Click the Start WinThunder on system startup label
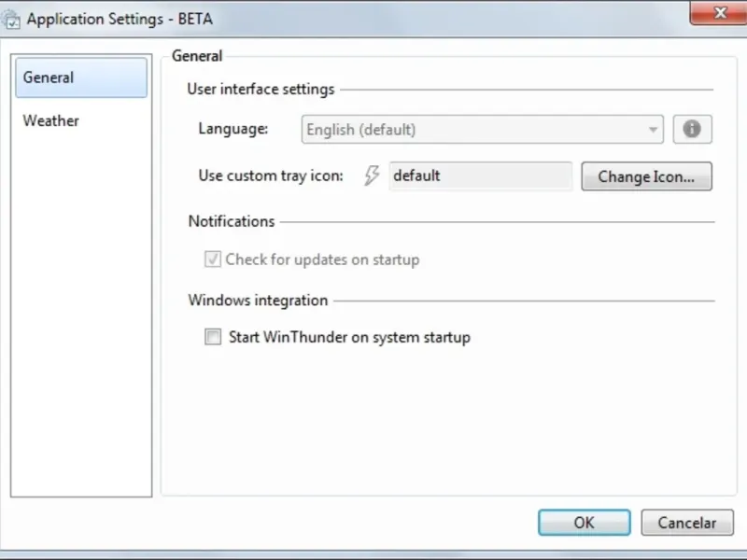This screenshot has height=560, width=747. point(349,337)
